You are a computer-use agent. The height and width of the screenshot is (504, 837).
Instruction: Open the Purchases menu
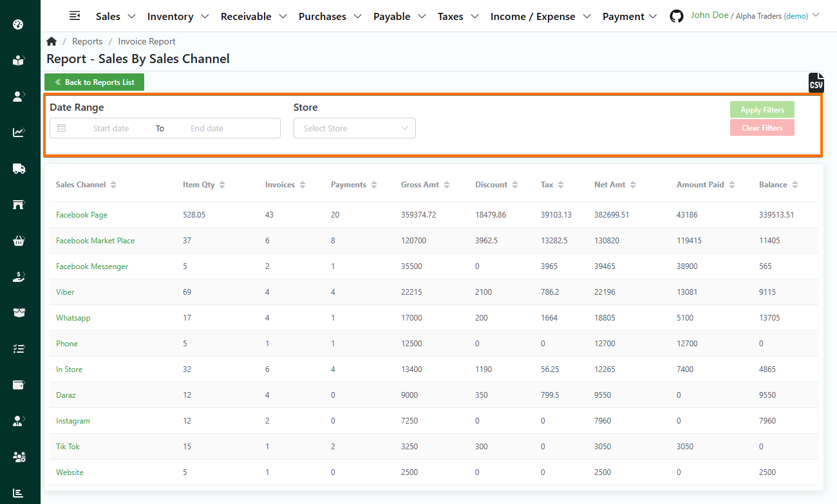tap(330, 16)
